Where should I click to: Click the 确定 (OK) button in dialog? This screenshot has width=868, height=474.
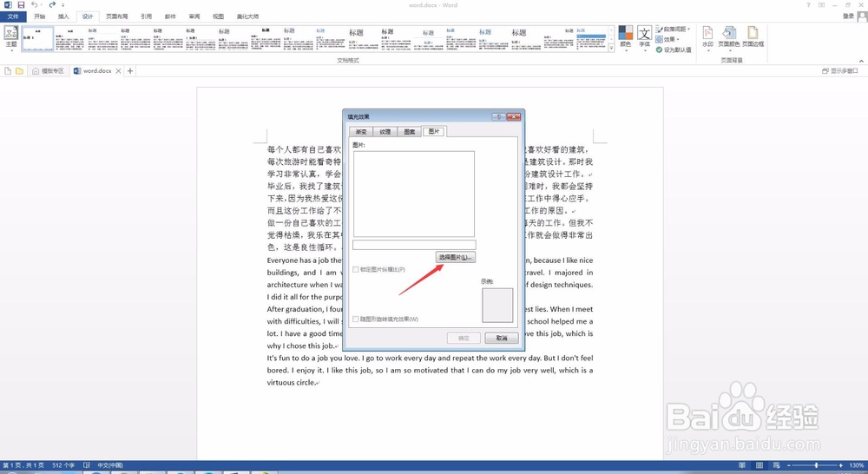click(464, 338)
